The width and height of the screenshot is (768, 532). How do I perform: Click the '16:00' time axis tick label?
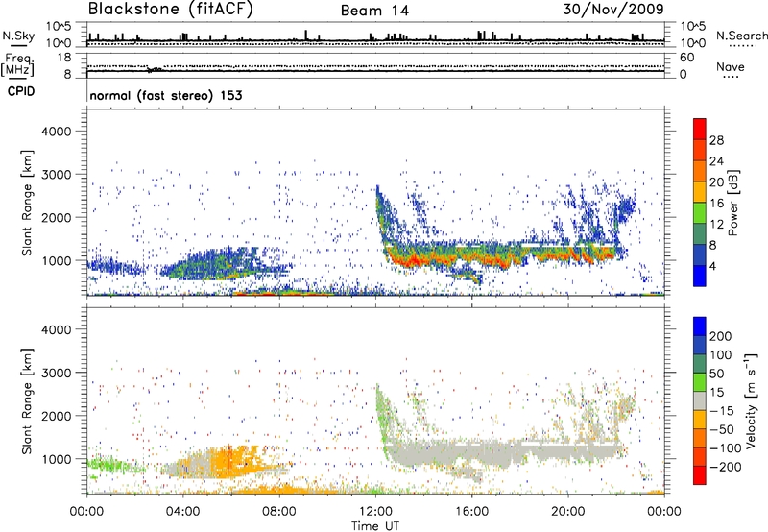(x=471, y=512)
